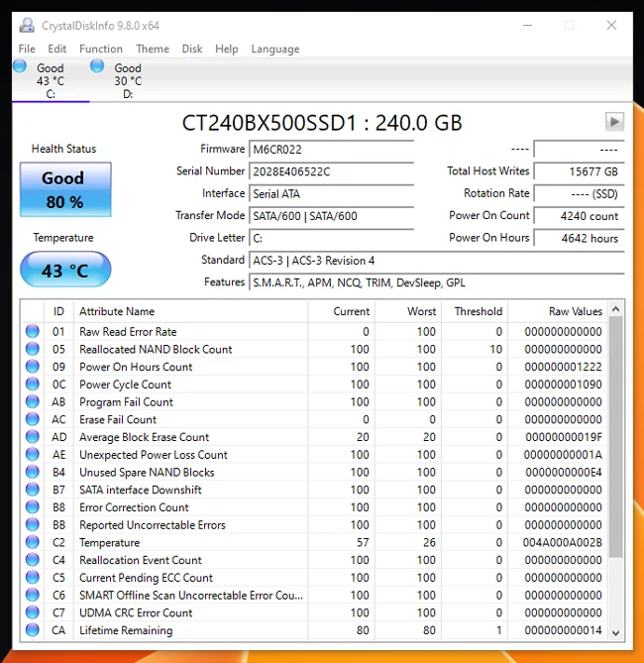Click status orb for Current Pending ECC Count
Viewport: 644px width, 663px height.
pyautogui.click(x=32, y=577)
